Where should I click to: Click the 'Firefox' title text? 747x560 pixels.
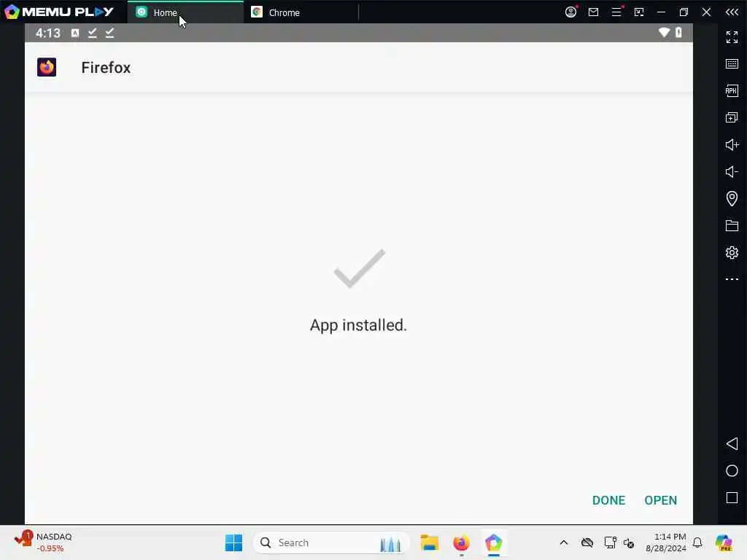coord(106,68)
